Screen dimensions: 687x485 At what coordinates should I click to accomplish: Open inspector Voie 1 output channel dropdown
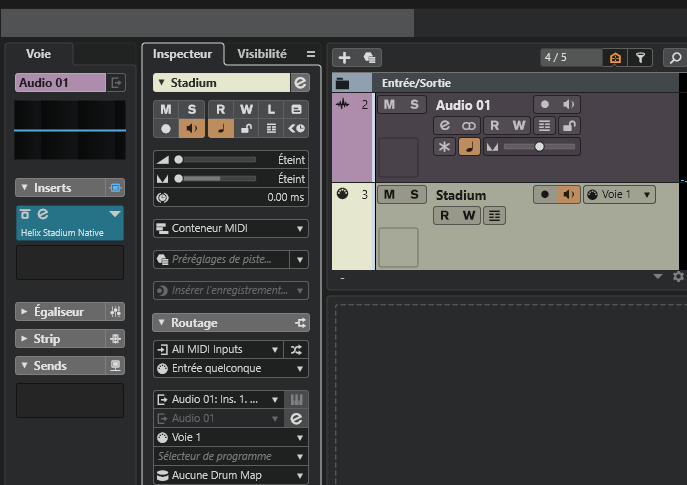pyautogui.click(x=231, y=437)
